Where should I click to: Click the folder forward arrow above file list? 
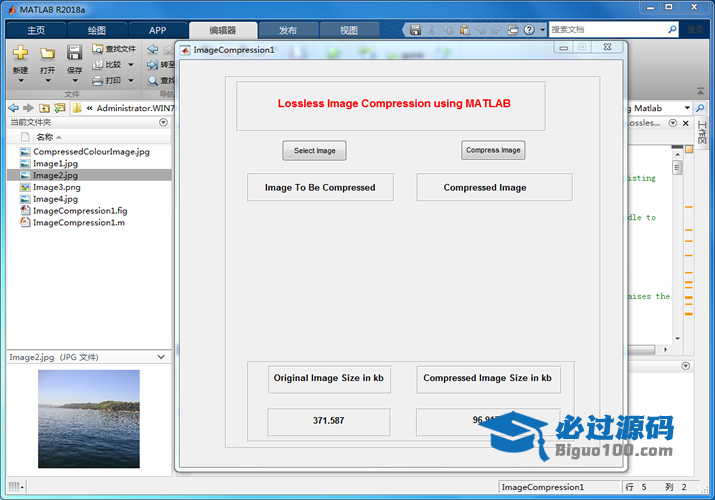click(28, 108)
